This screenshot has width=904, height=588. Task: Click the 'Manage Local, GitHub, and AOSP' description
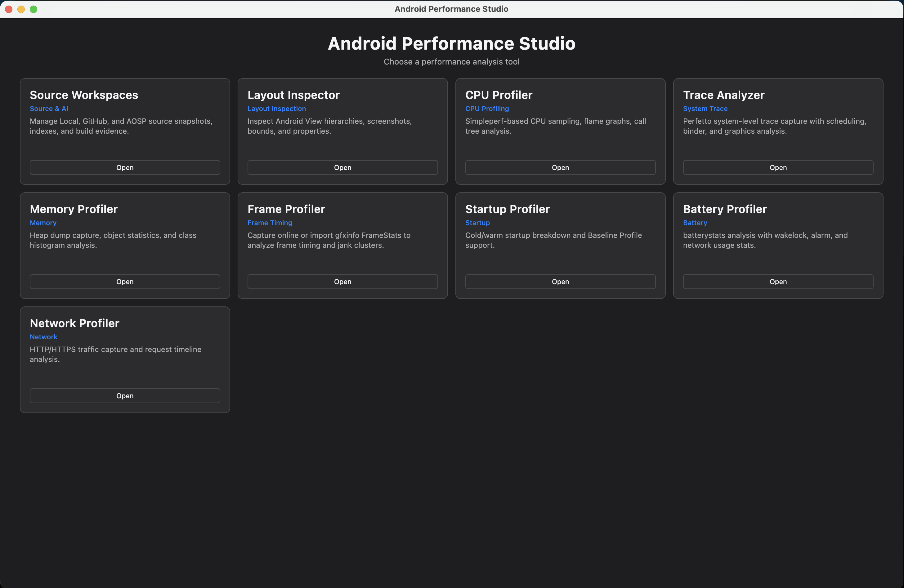tap(121, 126)
